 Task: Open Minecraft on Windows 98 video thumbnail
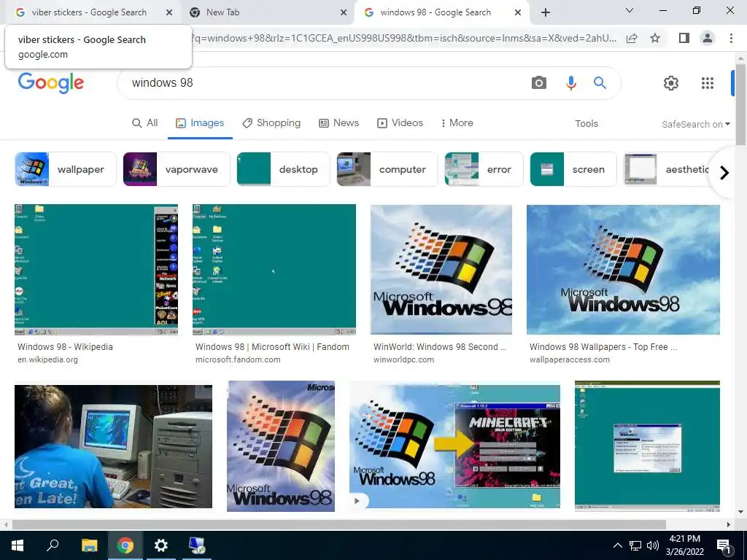(x=455, y=446)
